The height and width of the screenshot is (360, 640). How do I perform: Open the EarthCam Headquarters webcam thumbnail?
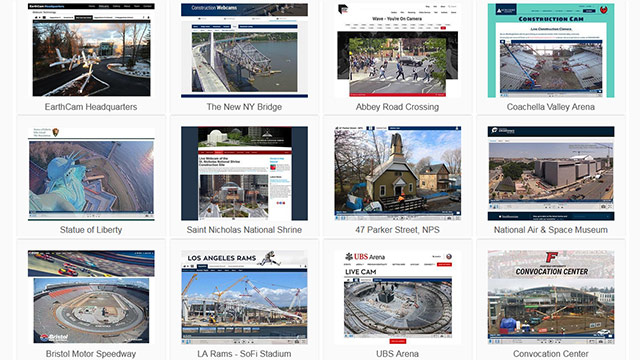[91, 50]
